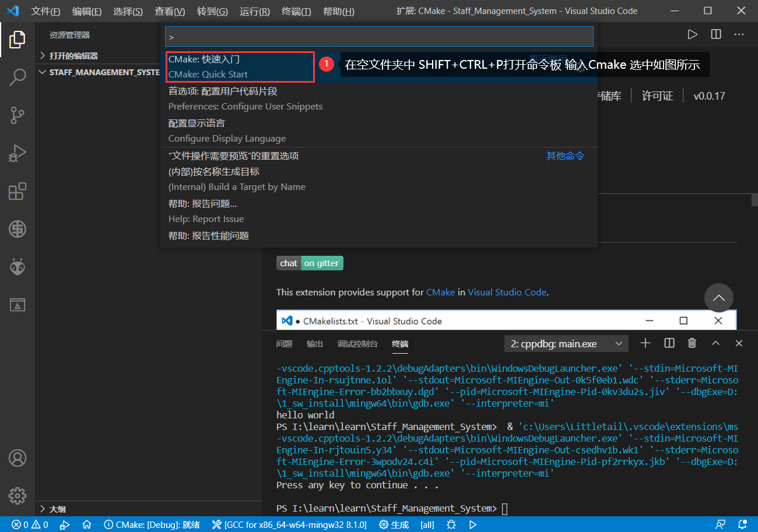Split the terminal panel

click(669, 343)
